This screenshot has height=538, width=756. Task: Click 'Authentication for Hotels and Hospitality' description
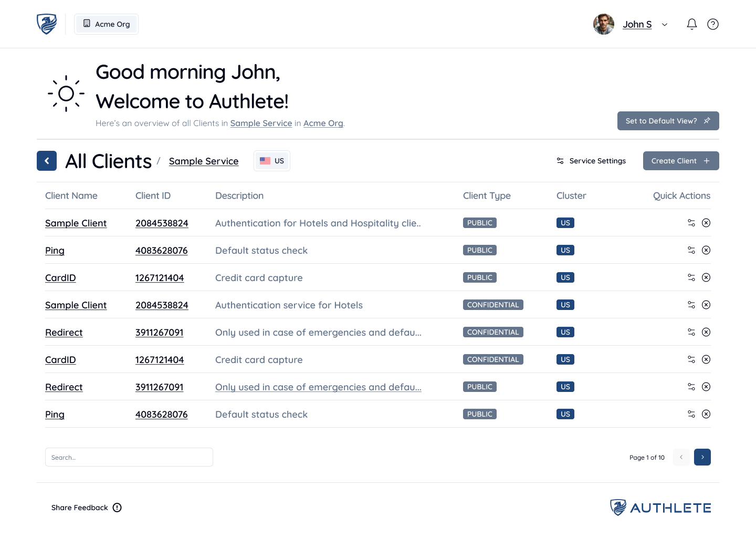tap(318, 223)
